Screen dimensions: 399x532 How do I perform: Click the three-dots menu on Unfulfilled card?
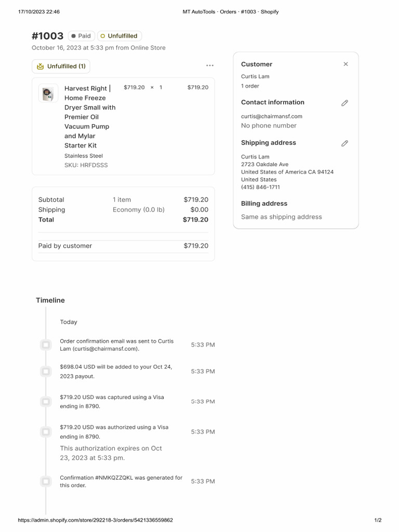[x=209, y=65]
